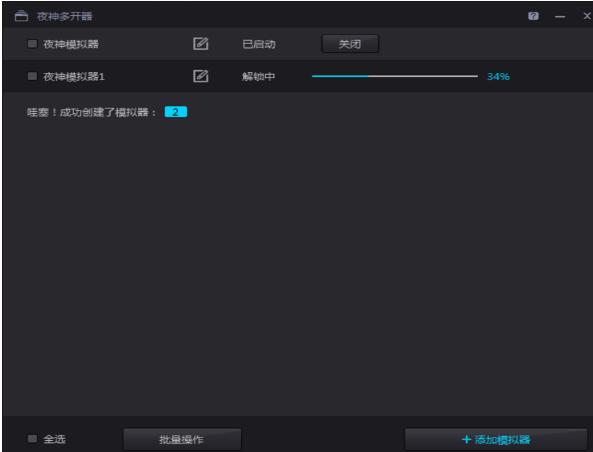Open the help question-mark icon
Image resolution: width=593 pixels, height=452 pixels.
533,16
